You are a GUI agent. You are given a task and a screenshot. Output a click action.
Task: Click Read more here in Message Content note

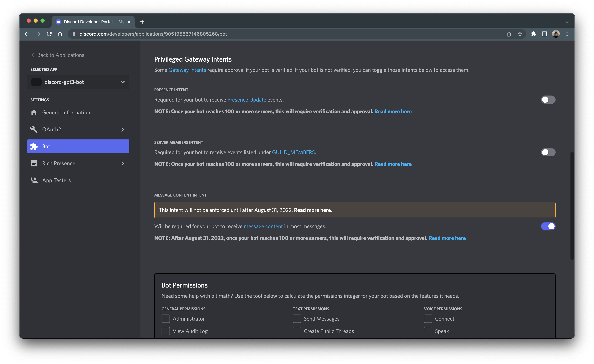pos(447,238)
